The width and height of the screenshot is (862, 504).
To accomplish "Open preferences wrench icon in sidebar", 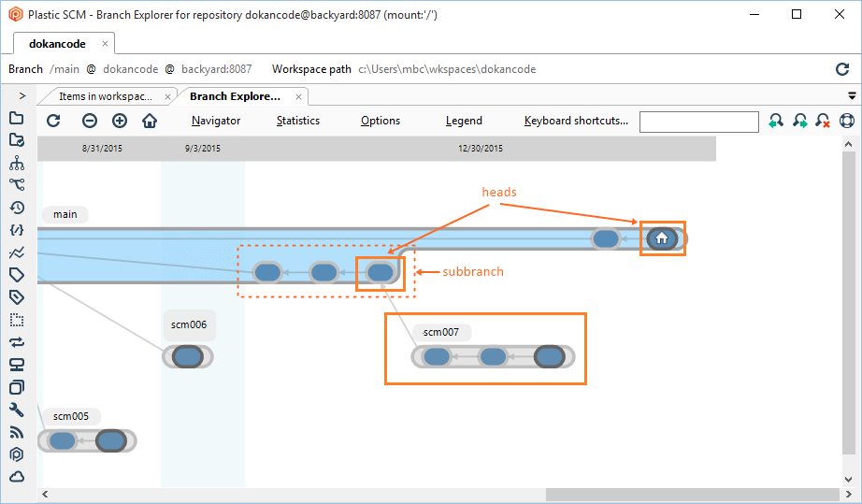I will tap(16, 410).
